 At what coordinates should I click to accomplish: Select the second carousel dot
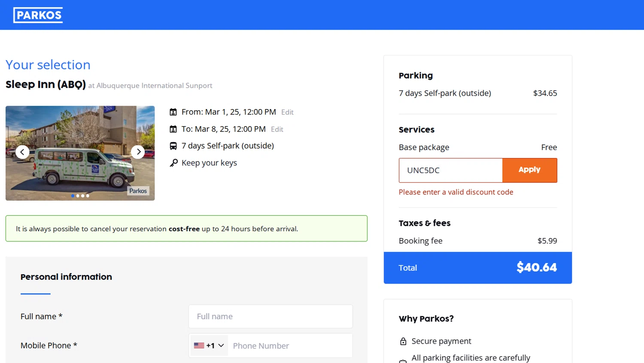coord(78,196)
